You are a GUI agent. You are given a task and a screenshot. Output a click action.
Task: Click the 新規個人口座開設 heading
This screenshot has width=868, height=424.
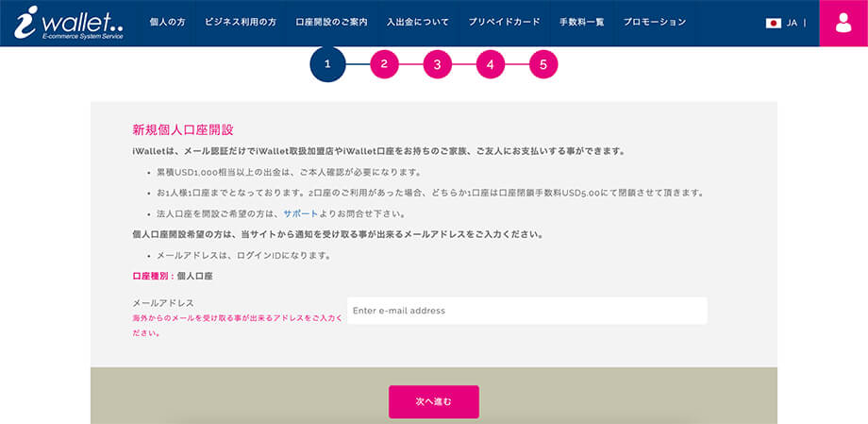[x=183, y=130]
